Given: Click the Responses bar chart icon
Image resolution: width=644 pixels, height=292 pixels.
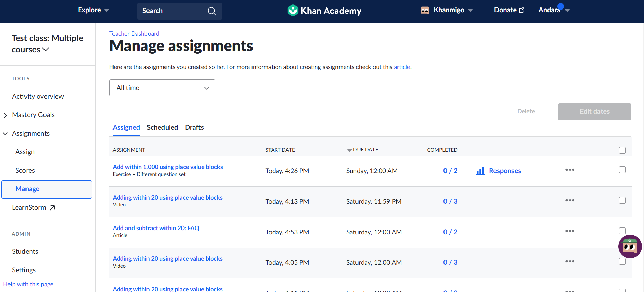Looking at the screenshot, I should 481,171.
